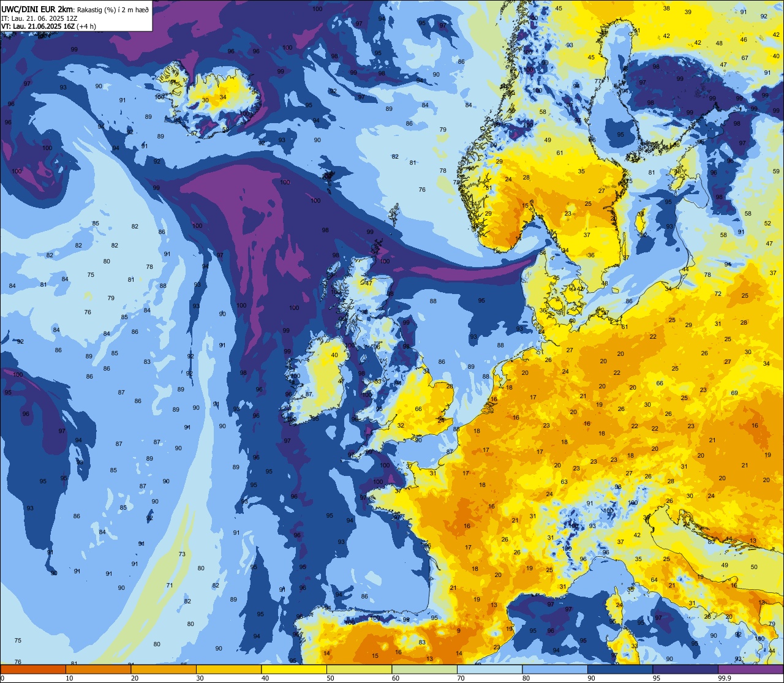The width and height of the screenshot is (784, 683).
Task: Click the humidity value 64 over central Italy
Action: point(654,579)
